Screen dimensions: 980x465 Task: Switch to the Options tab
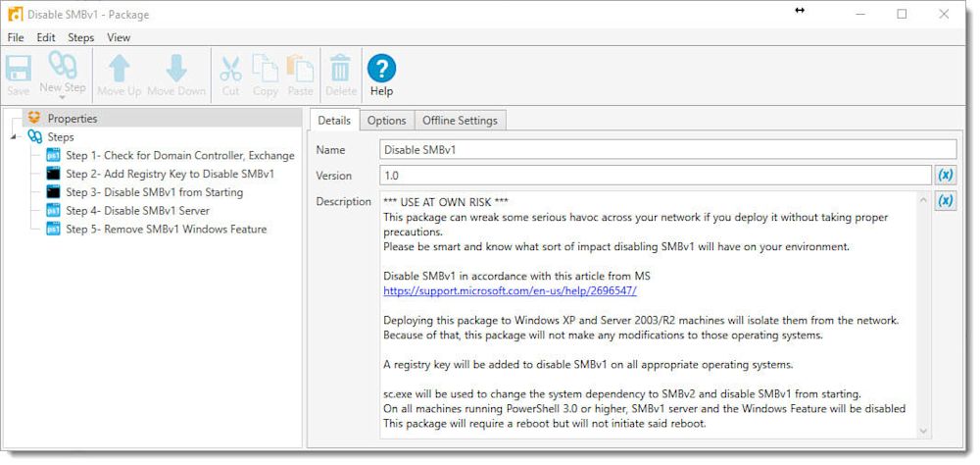click(x=387, y=120)
